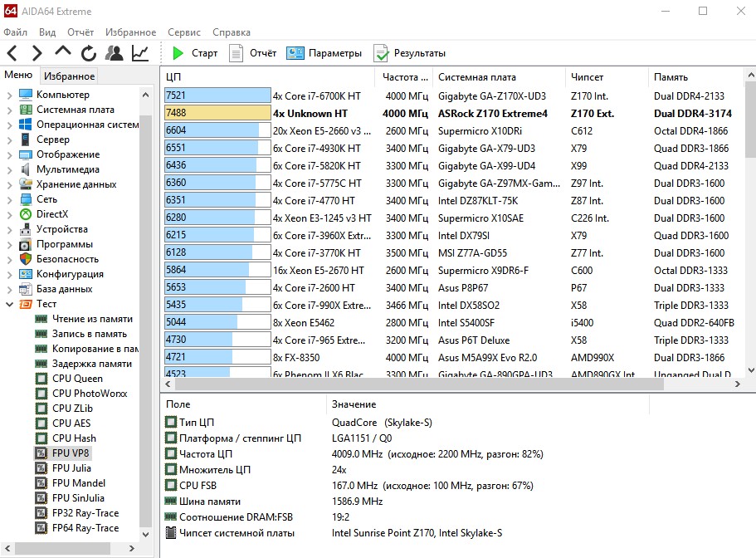
Task: Select the 7521 Core i7-6700K result row
Action: coord(453,96)
